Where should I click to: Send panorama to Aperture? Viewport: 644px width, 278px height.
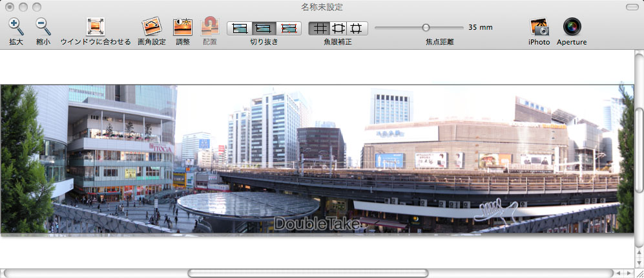pyautogui.click(x=572, y=27)
